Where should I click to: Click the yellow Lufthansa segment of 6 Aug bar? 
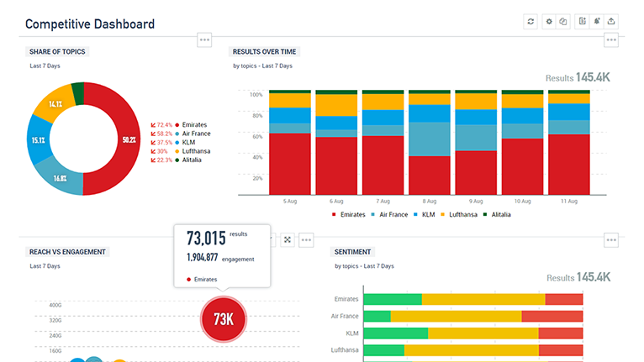[336, 106]
